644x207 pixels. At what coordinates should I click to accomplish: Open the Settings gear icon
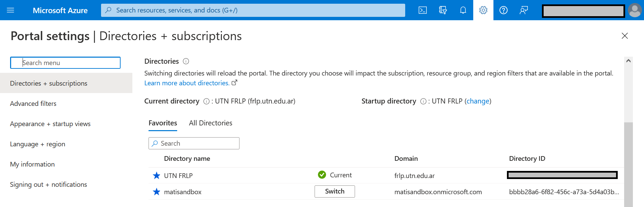(483, 10)
